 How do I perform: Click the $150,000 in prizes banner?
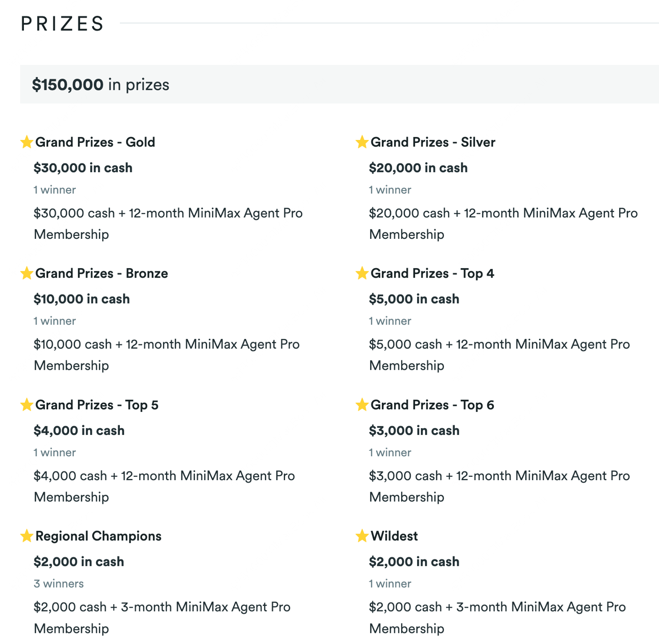339,84
